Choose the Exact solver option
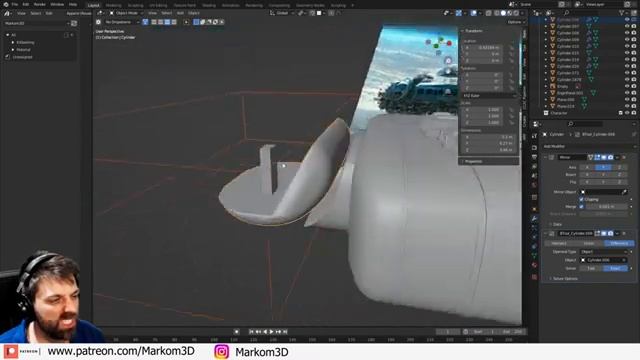 coord(615,268)
